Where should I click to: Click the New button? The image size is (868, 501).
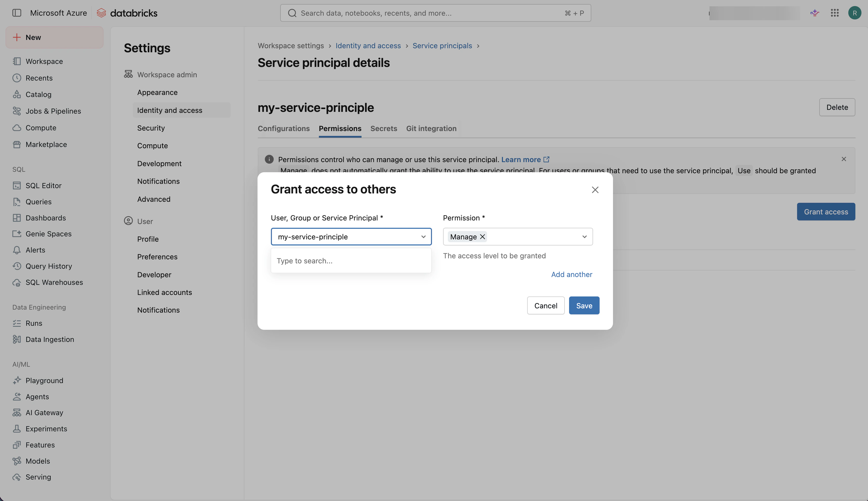click(x=54, y=38)
